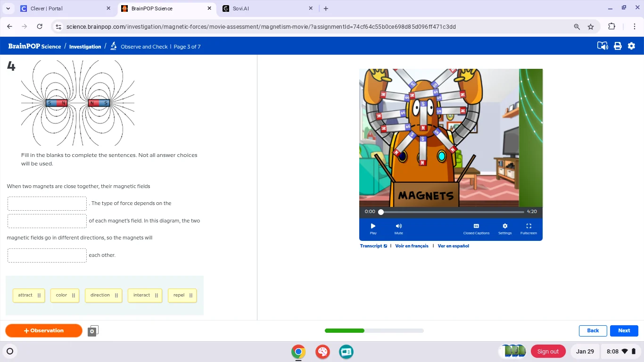Play the Magnets video
Viewport: 644px width, 362px height.
(x=373, y=228)
